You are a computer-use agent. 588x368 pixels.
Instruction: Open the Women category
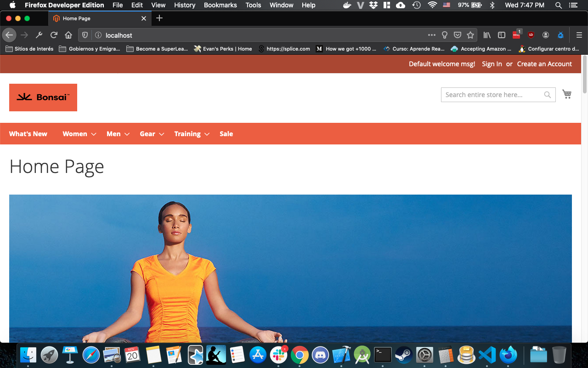[75, 134]
